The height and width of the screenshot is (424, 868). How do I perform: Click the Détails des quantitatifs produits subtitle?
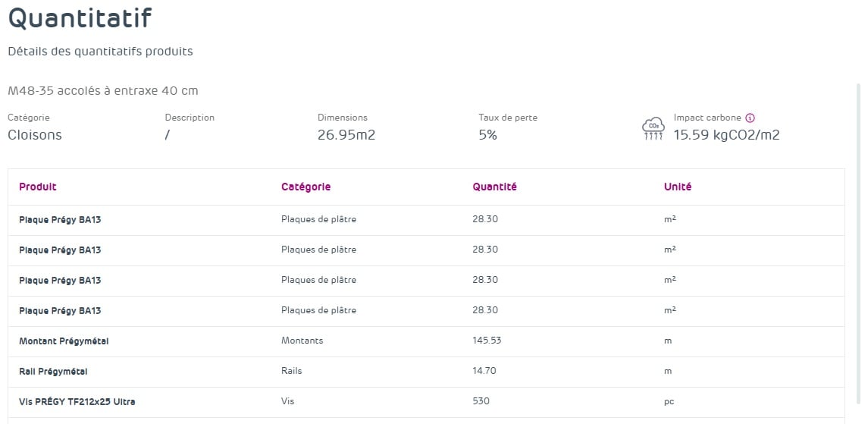[100, 52]
